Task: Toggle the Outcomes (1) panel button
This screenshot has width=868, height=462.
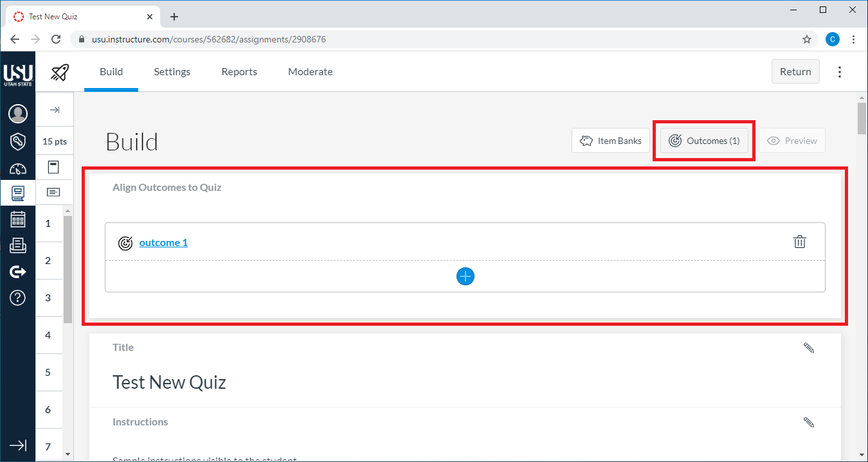Action: point(704,141)
